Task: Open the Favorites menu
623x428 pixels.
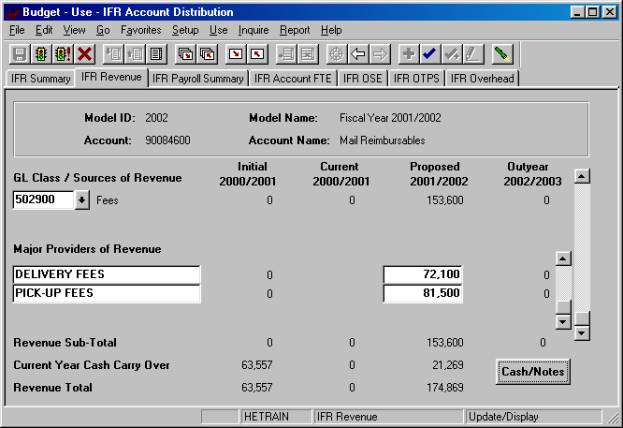Action: coord(142,31)
